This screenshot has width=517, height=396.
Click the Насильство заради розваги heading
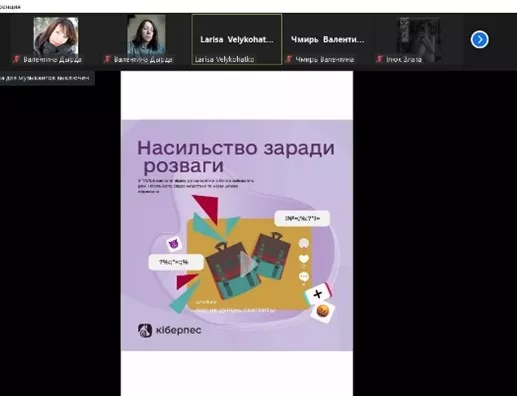235,157
